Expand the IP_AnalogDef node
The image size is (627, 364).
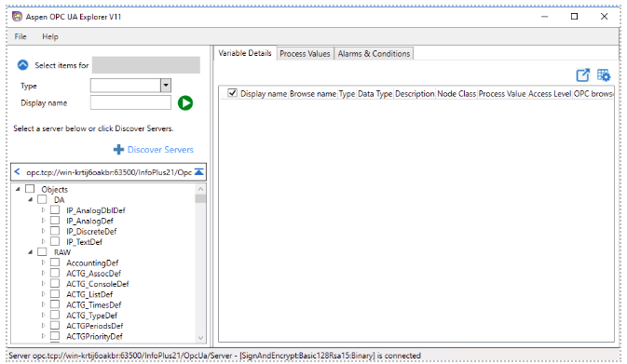tap(43, 220)
